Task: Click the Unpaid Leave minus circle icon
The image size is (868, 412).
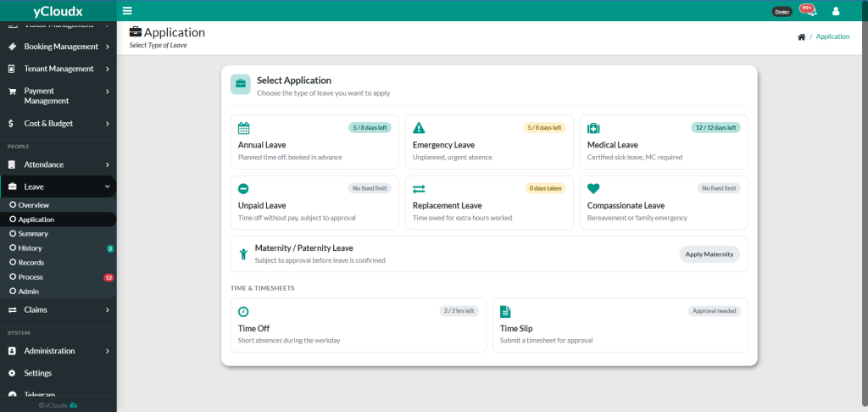Action: pyautogui.click(x=243, y=189)
